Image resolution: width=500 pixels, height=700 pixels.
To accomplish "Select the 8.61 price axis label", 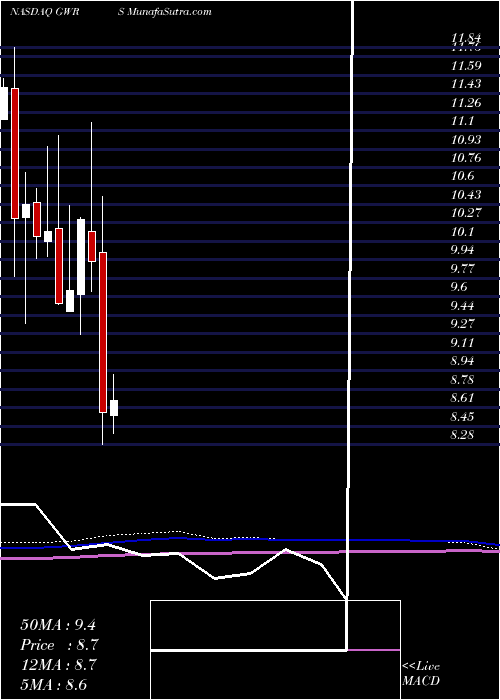I will tap(462, 397).
